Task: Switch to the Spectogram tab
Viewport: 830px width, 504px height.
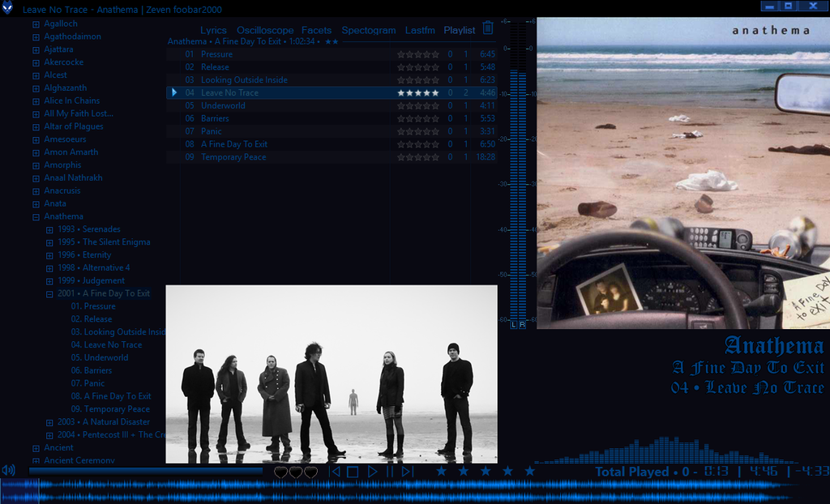Action: tap(369, 30)
